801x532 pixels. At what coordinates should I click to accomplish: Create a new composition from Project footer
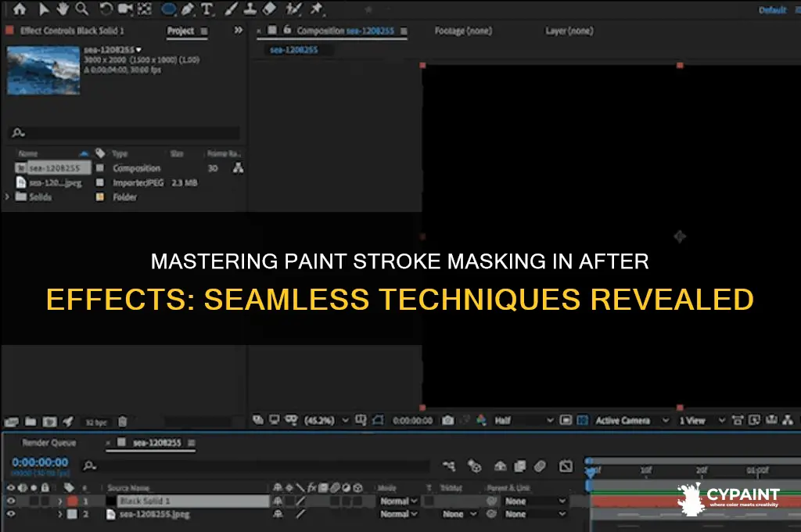pos(49,422)
